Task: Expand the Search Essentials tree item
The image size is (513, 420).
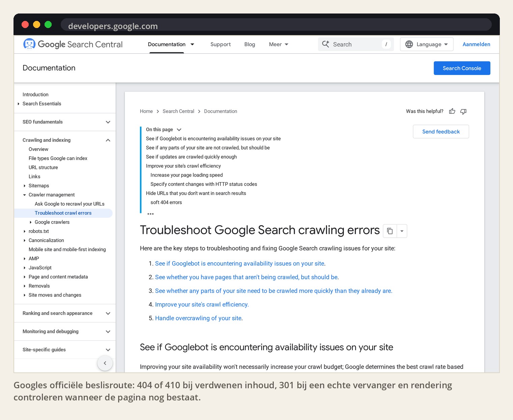Action: pyautogui.click(x=19, y=104)
